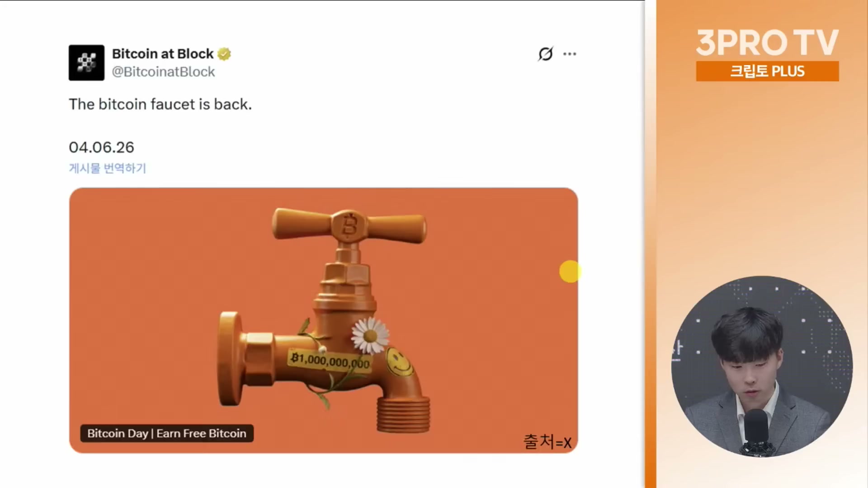
Task: Click the yellow circle cursor highlight
Action: tap(570, 272)
